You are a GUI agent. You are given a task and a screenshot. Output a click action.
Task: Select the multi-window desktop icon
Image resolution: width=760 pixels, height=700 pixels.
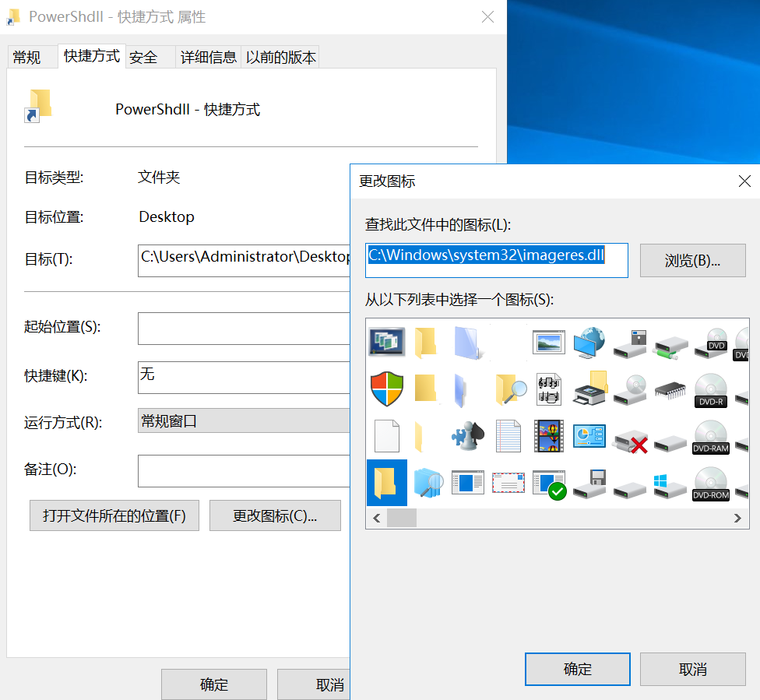(387, 341)
